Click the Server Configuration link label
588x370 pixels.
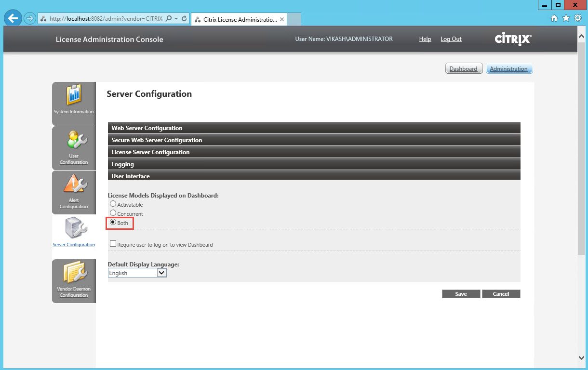tap(74, 245)
